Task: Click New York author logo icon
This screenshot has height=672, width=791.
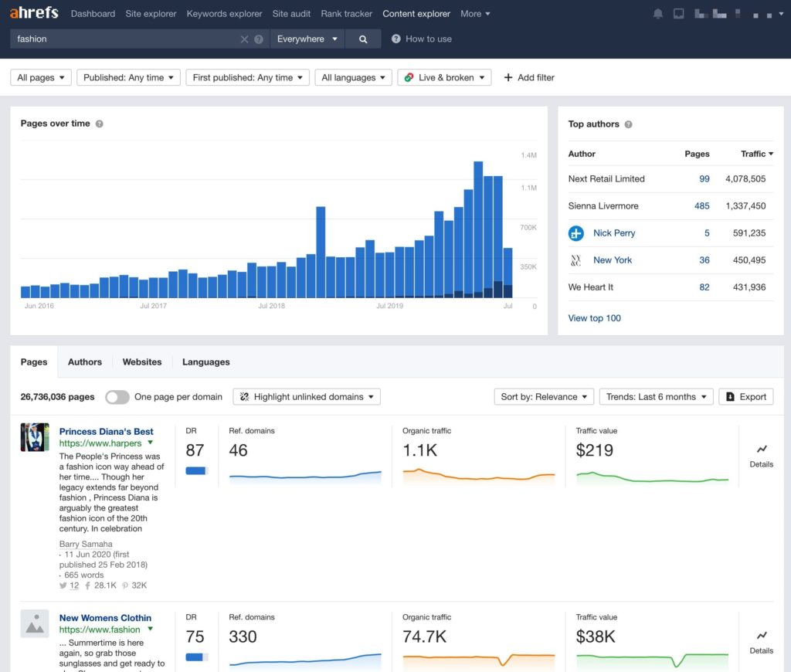Action: 575,260
